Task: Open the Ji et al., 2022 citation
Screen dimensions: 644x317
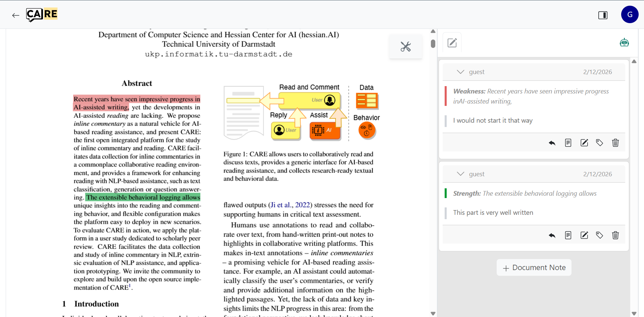Action: click(290, 205)
